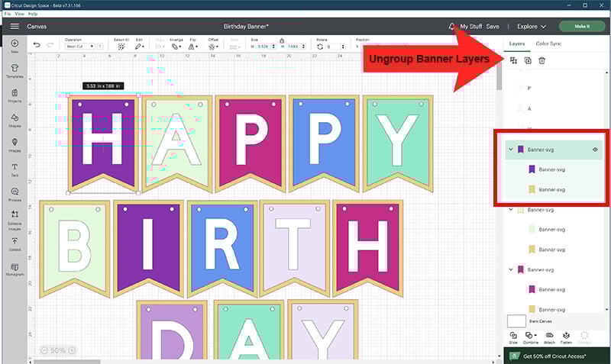Click the Upload icon
The width and height of the screenshot is (611, 364).
pyautogui.click(x=15, y=240)
